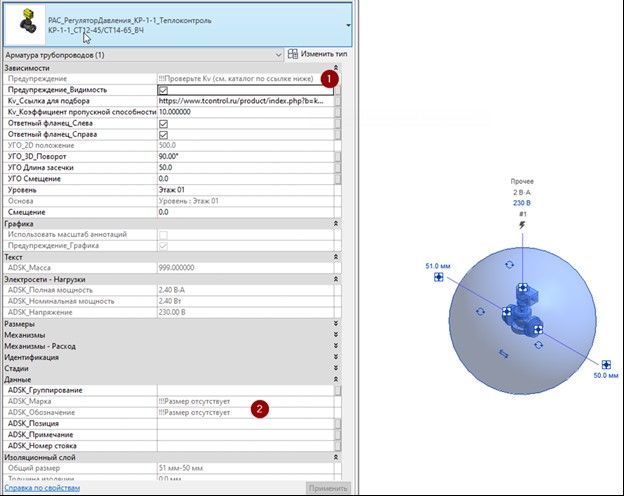624x496 pixels.
Task: Collapse the Данные section
Action: 336,379
